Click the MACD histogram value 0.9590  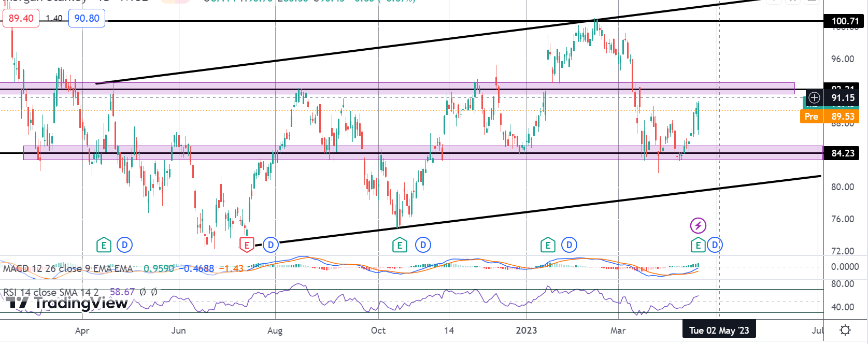[159, 268]
